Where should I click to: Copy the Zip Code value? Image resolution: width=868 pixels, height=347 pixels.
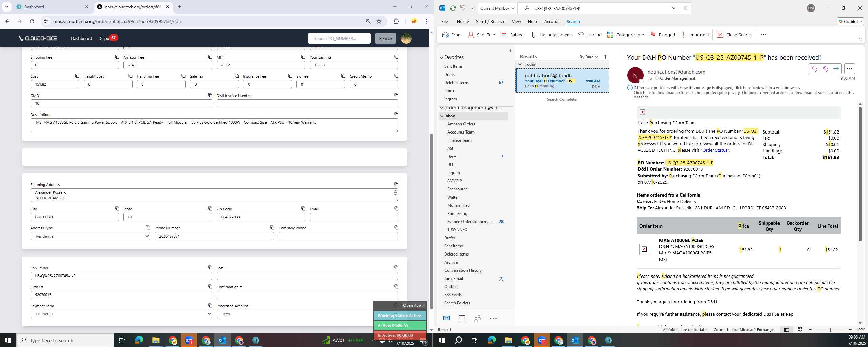click(303, 208)
